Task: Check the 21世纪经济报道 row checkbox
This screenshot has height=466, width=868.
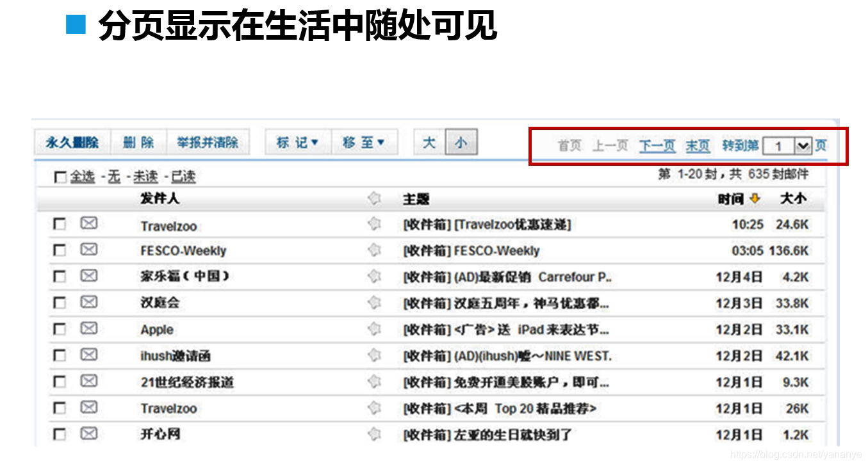Action: click(60, 382)
